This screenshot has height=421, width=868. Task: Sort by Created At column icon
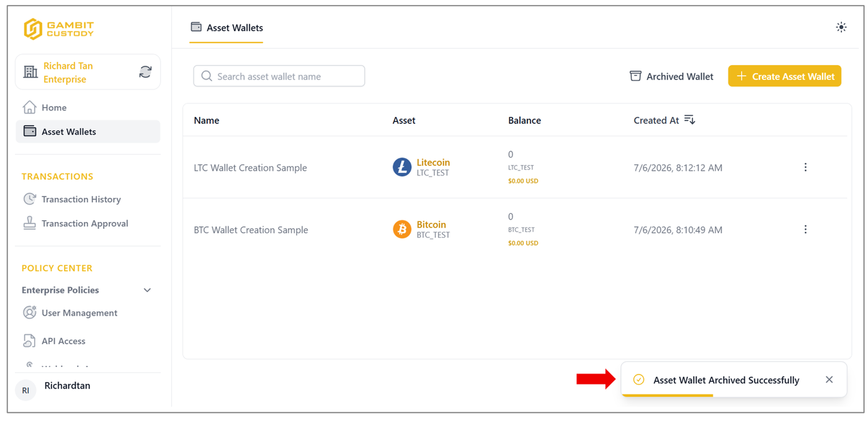point(689,120)
